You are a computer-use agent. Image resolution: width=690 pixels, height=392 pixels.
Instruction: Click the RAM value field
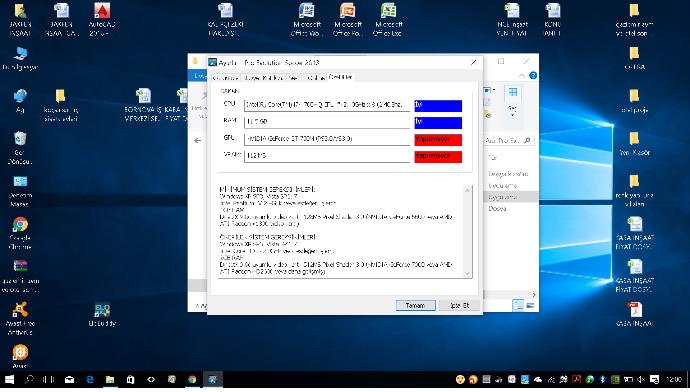(x=327, y=122)
